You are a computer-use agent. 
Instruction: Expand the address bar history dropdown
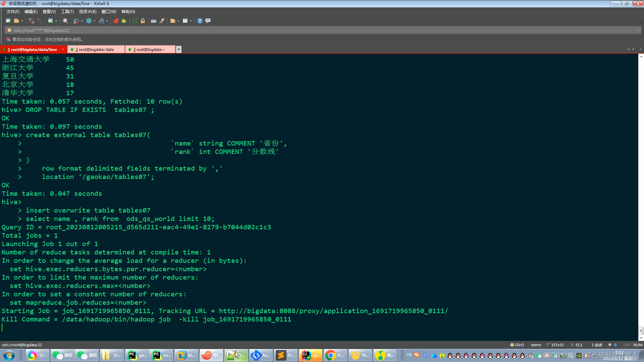click(638, 30)
